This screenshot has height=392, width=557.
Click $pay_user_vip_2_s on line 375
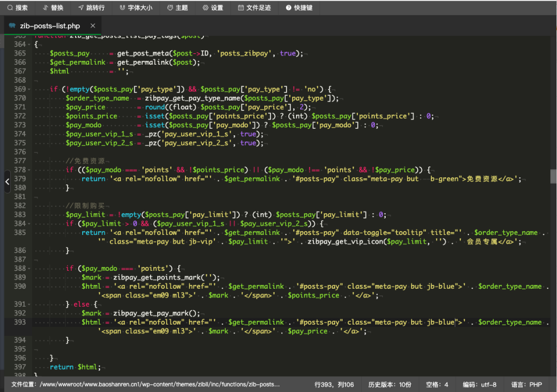click(x=100, y=143)
